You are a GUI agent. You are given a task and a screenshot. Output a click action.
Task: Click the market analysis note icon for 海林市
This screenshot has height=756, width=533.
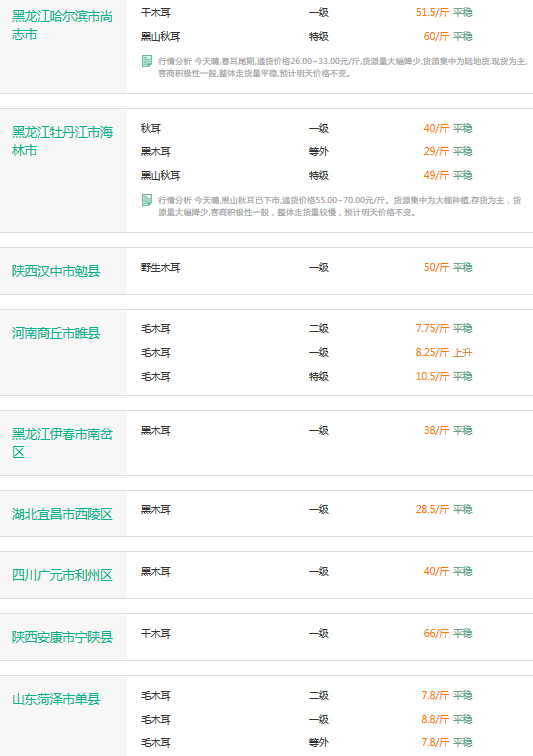tap(147, 200)
